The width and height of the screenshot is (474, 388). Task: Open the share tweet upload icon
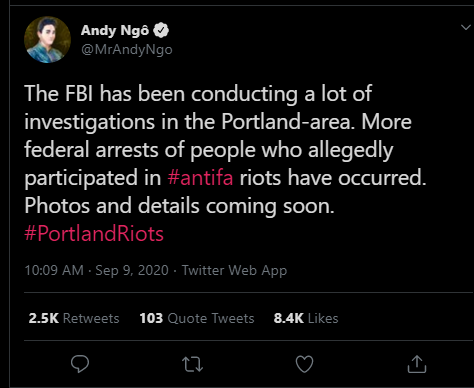click(417, 364)
